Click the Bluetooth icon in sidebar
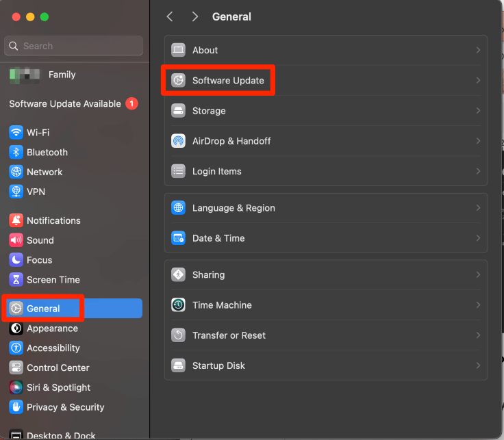504x440 pixels. [16, 152]
